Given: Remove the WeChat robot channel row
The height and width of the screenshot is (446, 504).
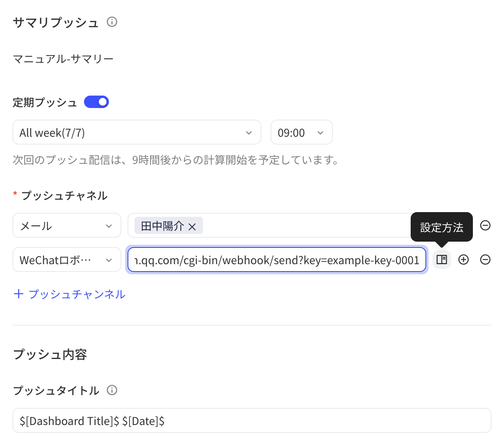Looking at the screenshot, I should click(485, 260).
